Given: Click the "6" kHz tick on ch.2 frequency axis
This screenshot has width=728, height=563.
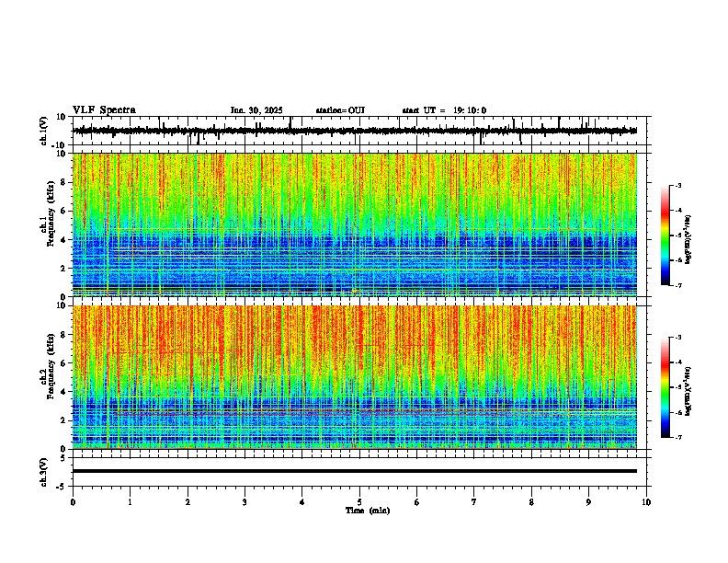Looking at the screenshot, I should pos(64,363).
